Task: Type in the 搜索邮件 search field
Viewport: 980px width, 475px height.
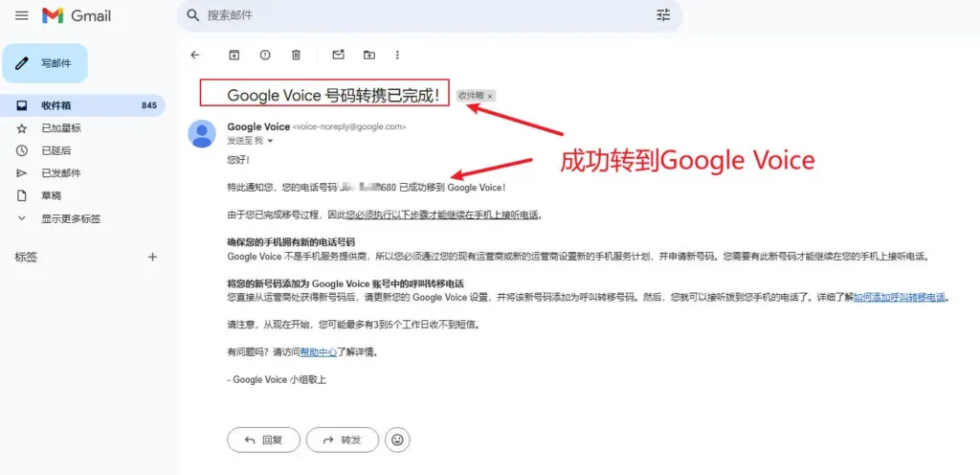Action: [428, 15]
